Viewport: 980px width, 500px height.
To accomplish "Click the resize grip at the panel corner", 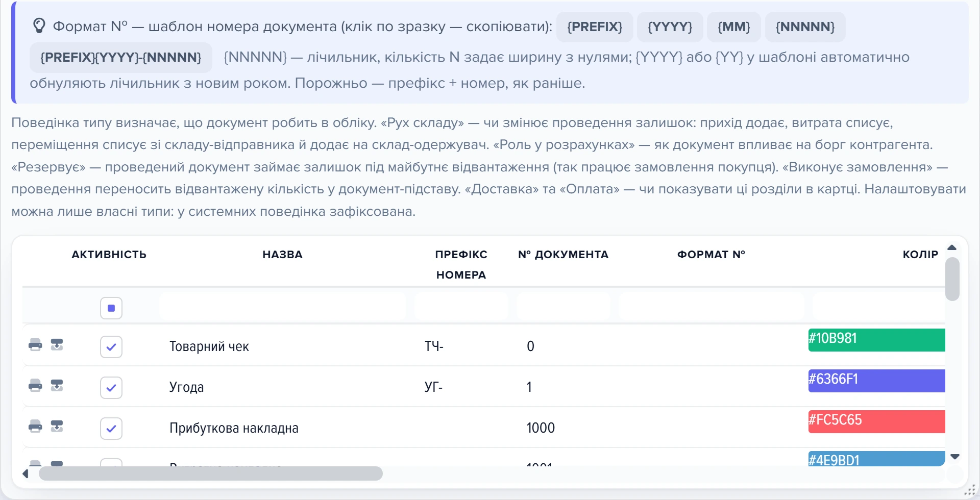I will tap(970, 490).
